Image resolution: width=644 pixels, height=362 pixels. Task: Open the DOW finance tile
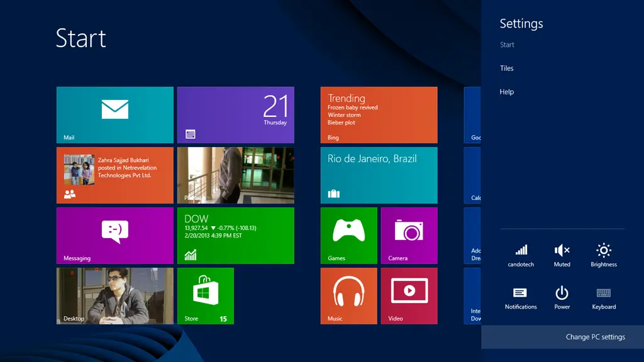235,235
